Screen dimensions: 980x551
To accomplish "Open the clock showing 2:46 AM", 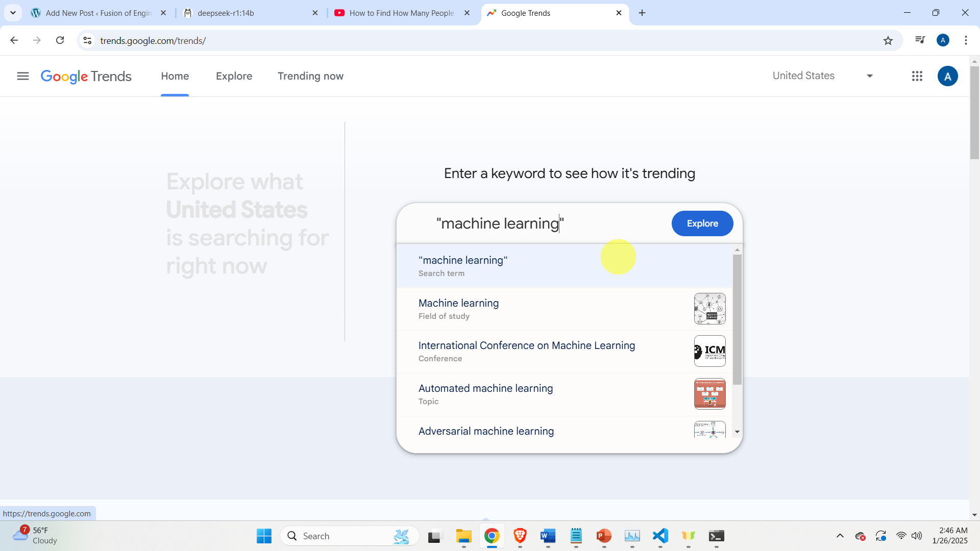I will (x=950, y=536).
